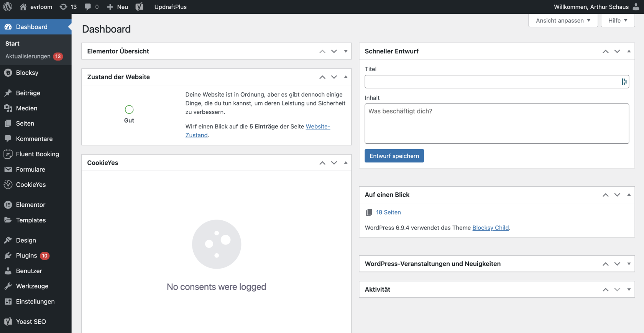This screenshot has width=644, height=333.
Task: Click the Einstellungen settings icon
Action: click(x=8, y=302)
